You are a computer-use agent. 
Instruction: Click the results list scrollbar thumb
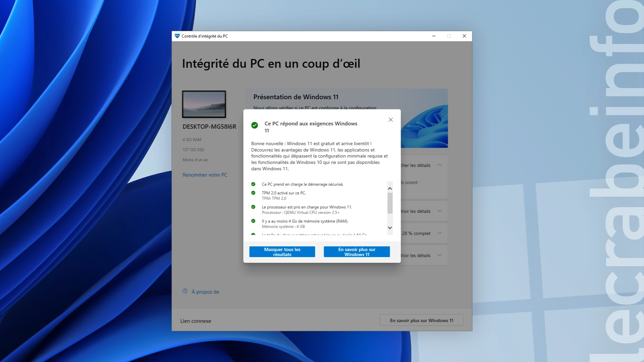click(x=390, y=203)
